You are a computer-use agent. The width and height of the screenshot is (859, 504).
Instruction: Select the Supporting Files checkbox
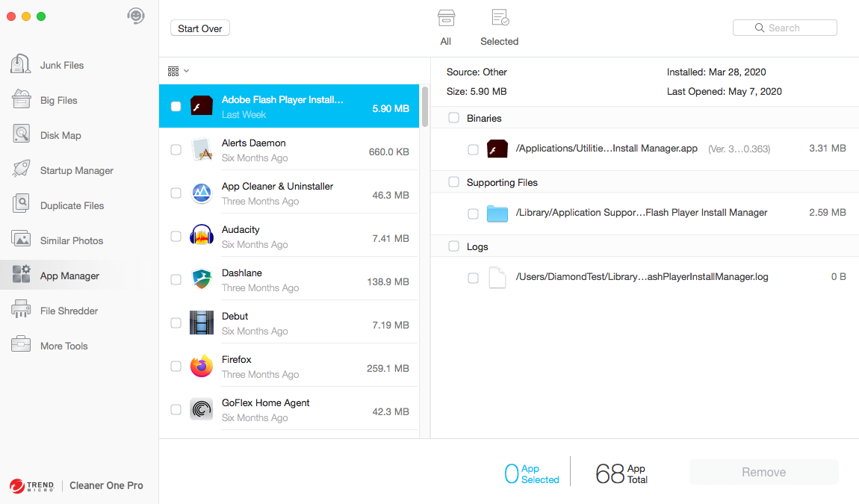click(x=453, y=182)
